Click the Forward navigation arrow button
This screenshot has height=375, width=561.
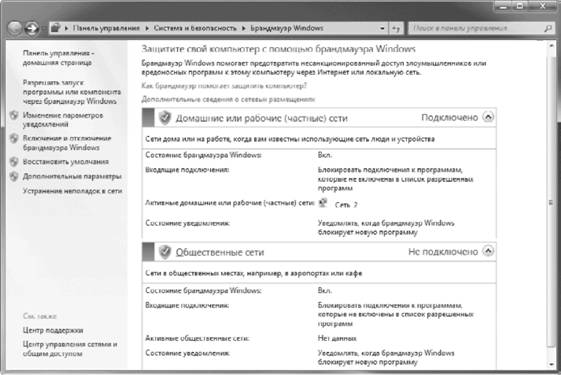click(x=31, y=28)
